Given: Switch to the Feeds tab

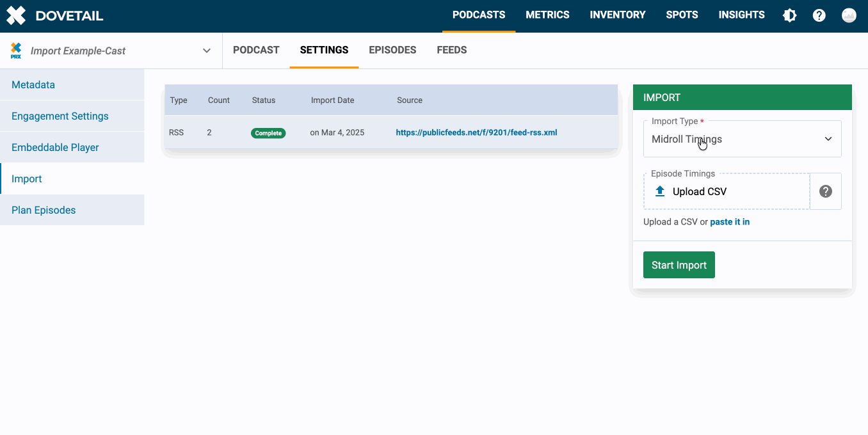Looking at the screenshot, I should coord(451,50).
